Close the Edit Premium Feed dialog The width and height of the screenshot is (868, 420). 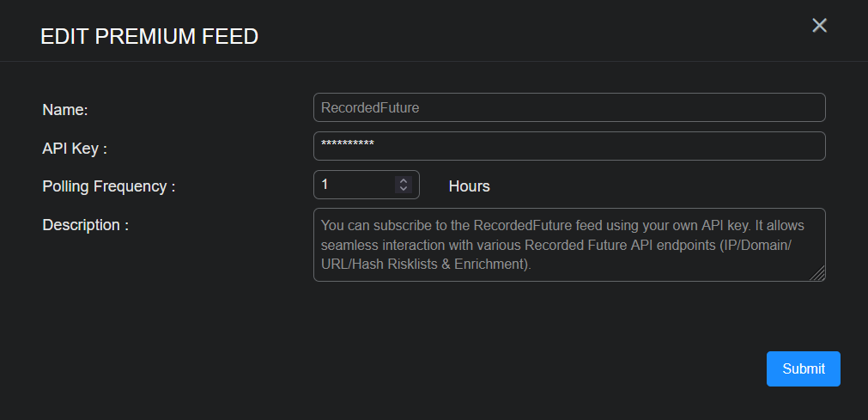pyautogui.click(x=819, y=26)
